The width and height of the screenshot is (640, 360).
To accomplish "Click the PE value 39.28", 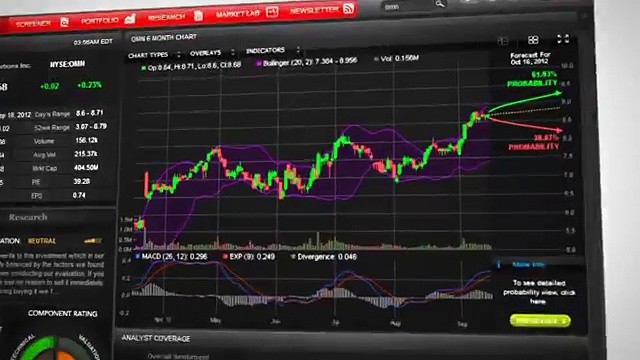I will (x=81, y=181).
